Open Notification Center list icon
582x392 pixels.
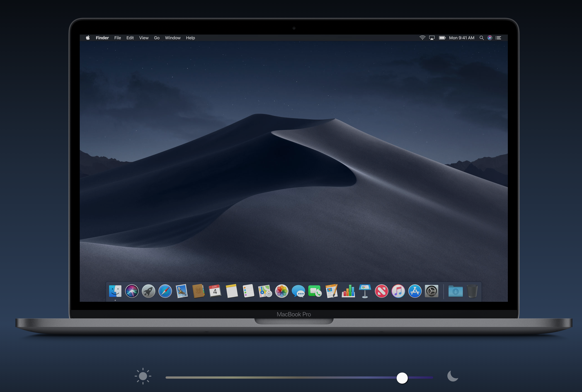(498, 38)
